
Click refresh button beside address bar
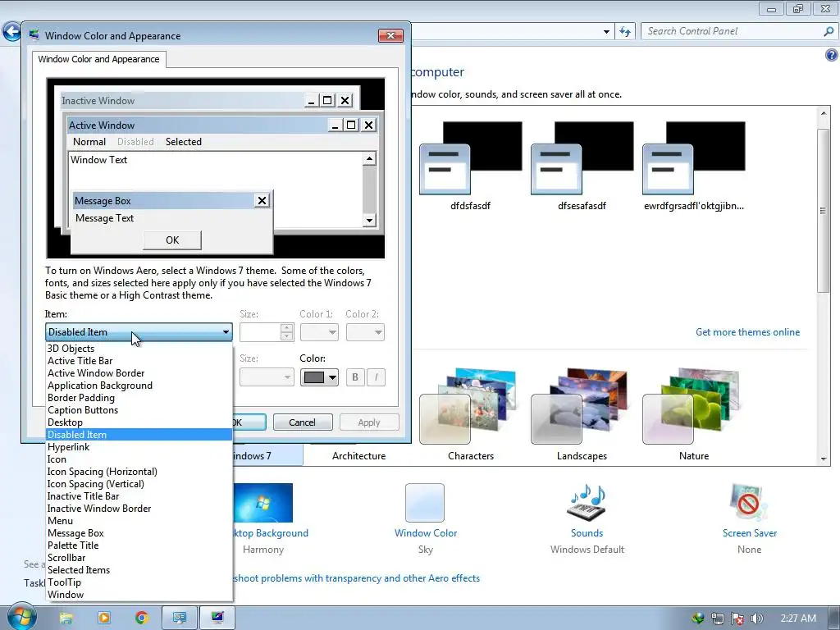pyautogui.click(x=625, y=32)
